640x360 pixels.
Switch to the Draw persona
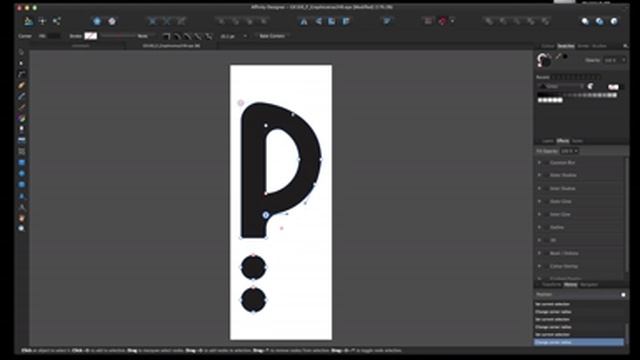pyautogui.click(x=29, y=21)
